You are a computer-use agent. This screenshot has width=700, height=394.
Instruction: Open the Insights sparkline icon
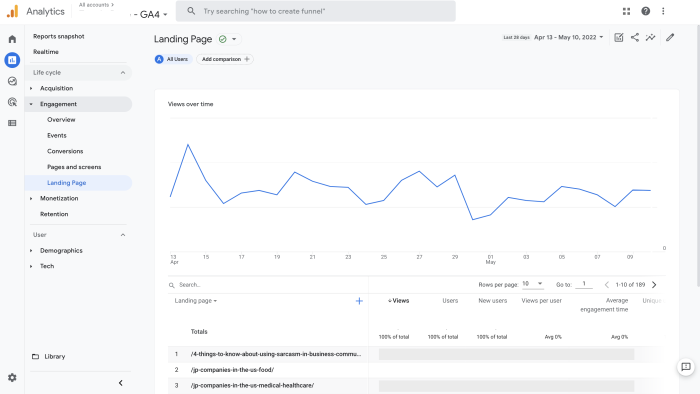pos(650,37)
